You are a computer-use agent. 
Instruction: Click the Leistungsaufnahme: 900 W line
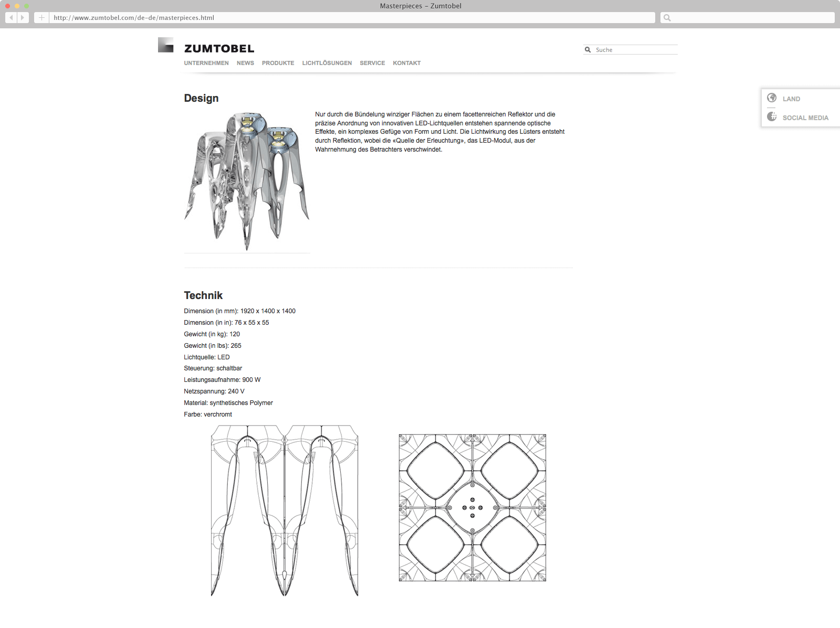222,380
